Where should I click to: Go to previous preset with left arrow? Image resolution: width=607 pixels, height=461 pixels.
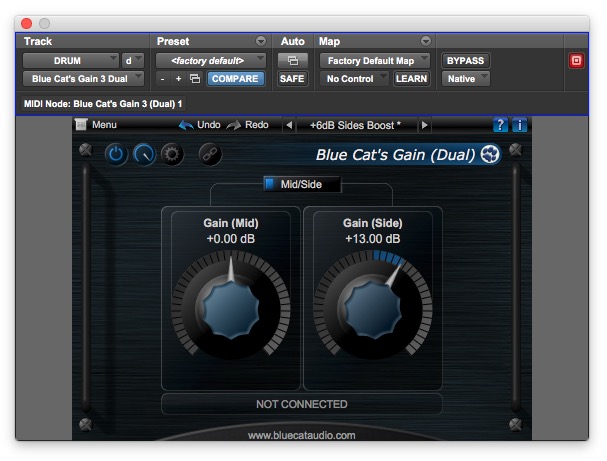[x=289, y=125]
